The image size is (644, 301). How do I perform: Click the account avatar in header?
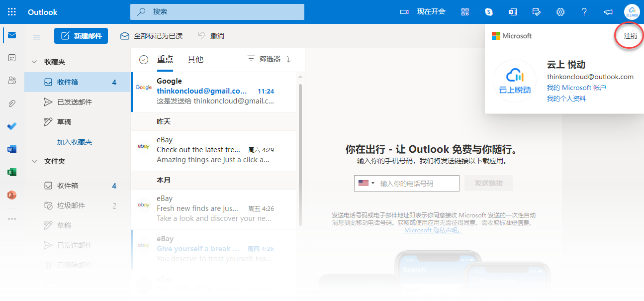[x=632, y=12]
